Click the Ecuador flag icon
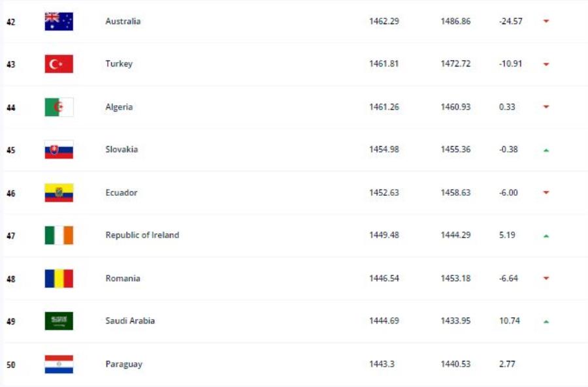 [59, 193]
